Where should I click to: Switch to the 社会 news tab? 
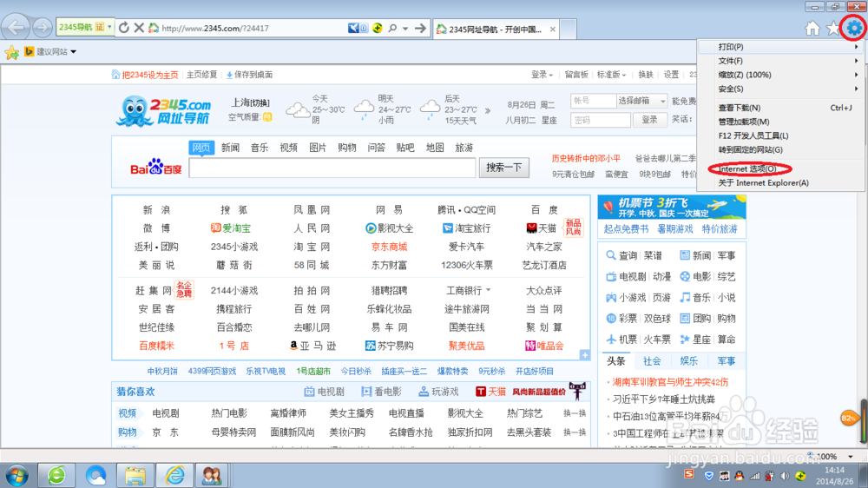pos(652,361)
